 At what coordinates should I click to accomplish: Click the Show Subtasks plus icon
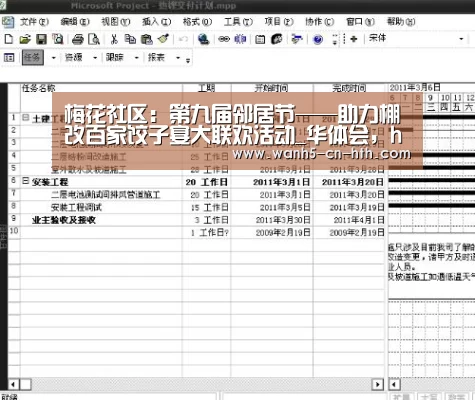[354, 39]
